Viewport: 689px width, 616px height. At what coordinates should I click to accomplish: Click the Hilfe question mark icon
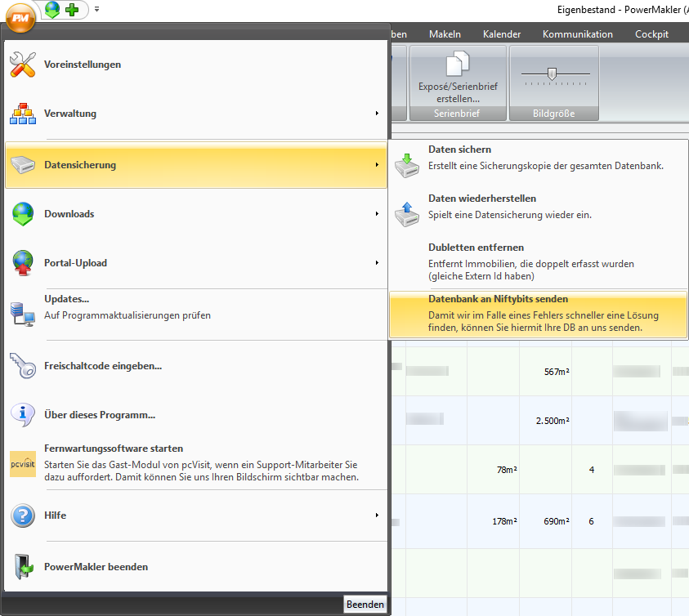[x=23, y=516]
